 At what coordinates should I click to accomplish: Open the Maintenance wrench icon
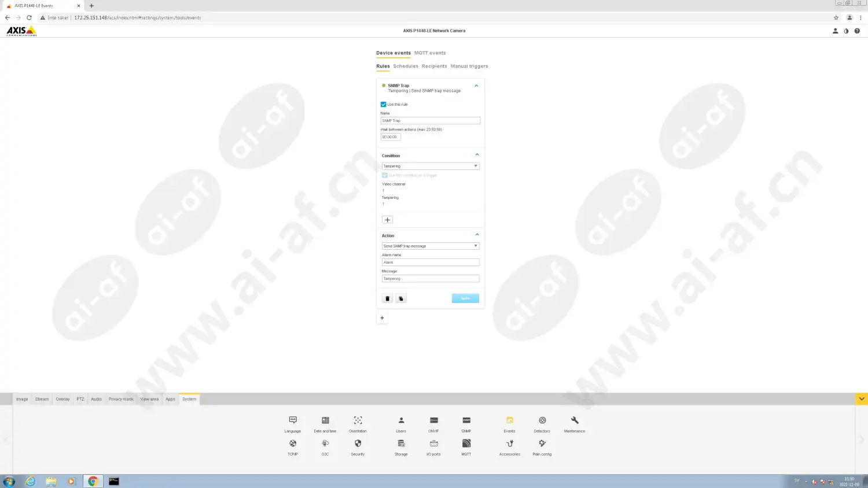point(575,420)
